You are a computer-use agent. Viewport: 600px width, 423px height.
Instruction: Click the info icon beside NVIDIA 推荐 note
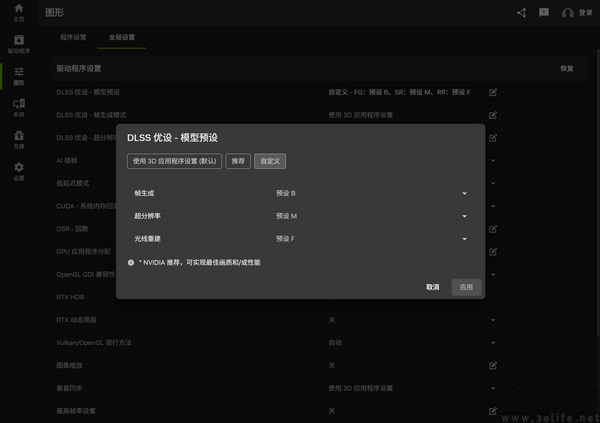131,263
